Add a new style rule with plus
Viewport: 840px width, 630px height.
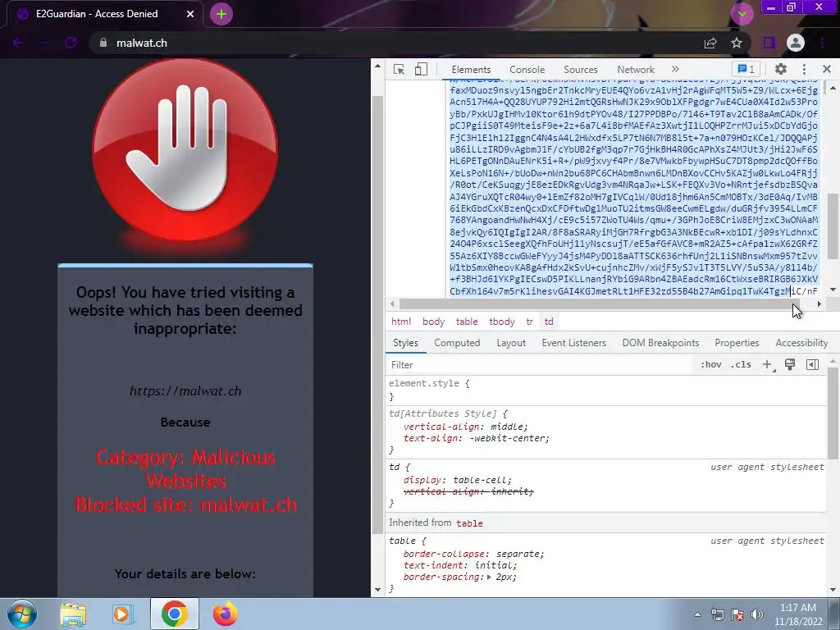(768, 365)
